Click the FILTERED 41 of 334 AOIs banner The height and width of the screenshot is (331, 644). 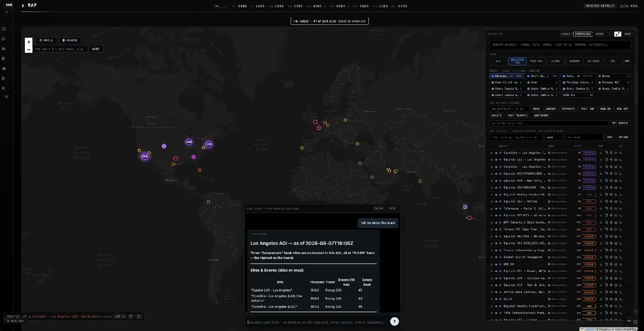[330, 21]
